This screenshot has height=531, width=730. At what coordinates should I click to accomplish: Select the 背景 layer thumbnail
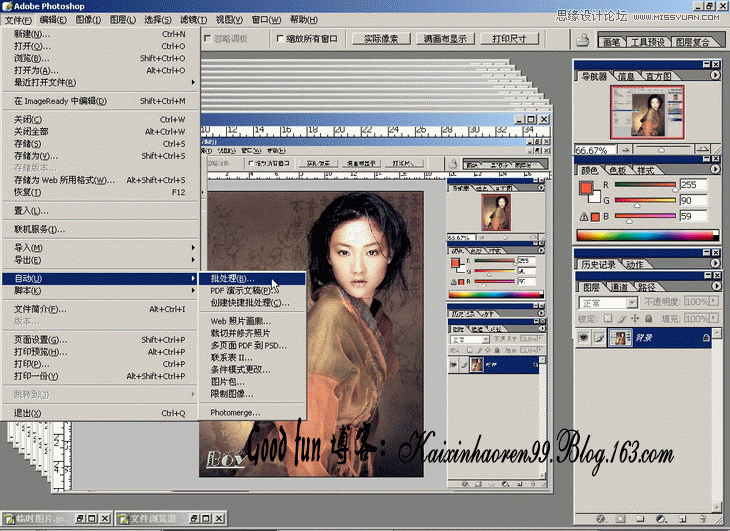point(620,338)
